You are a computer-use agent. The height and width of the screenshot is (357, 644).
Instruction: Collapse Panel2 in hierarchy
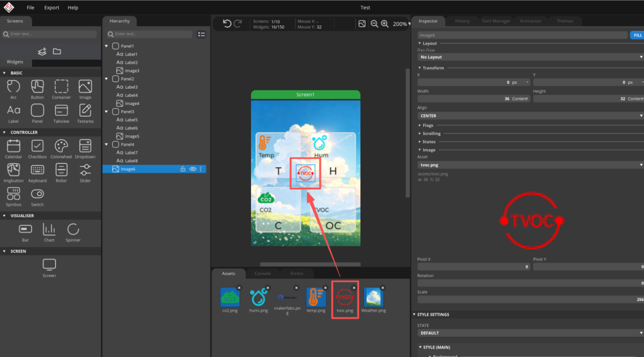click(x=106, y=79)
